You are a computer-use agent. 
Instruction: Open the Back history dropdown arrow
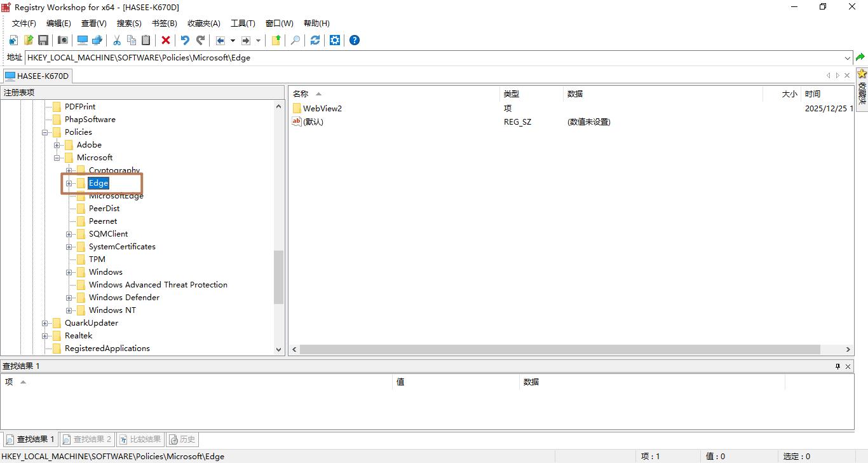point(233,40)
